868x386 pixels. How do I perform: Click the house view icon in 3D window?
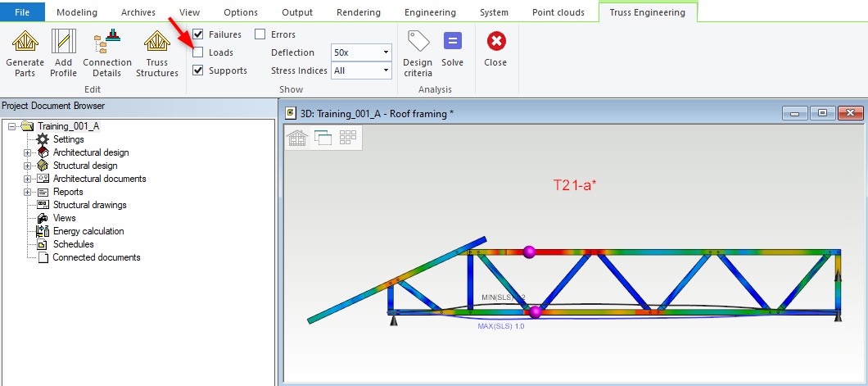coord(296,138)
